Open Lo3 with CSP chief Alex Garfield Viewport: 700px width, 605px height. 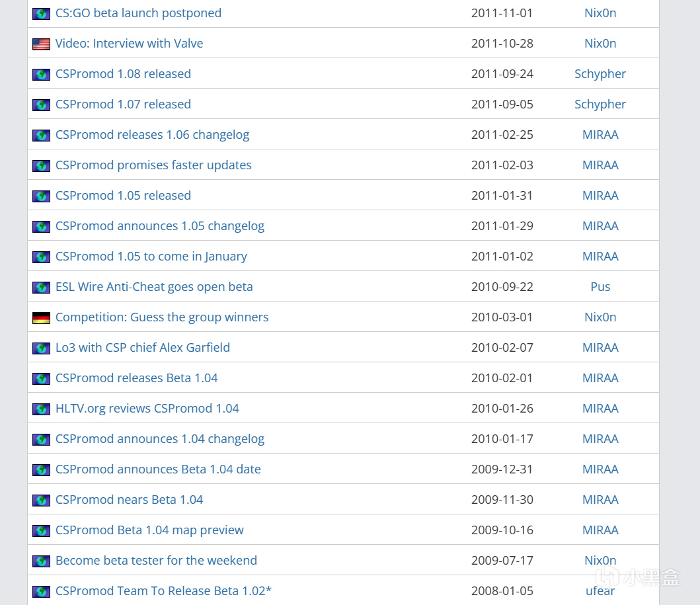[143, 348]
